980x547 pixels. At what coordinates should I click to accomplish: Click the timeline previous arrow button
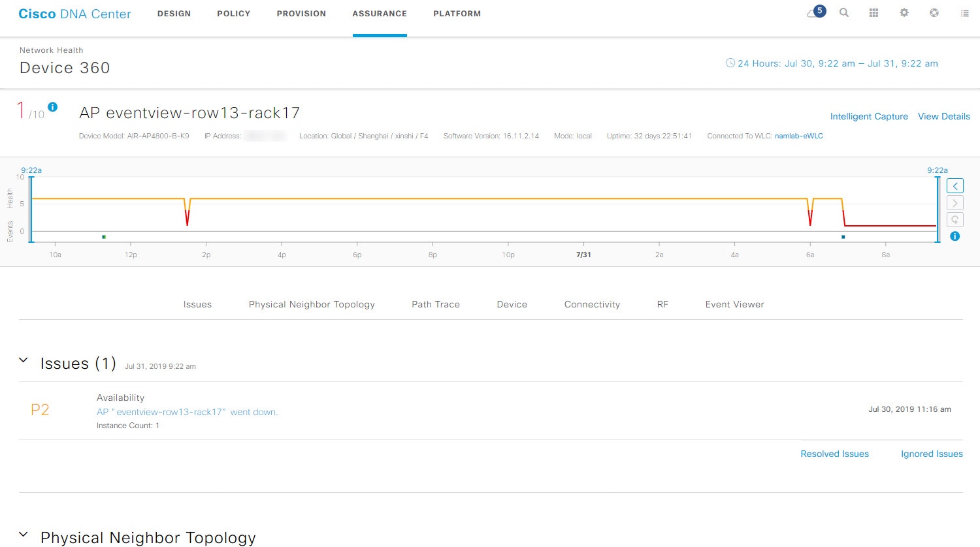[x=955, y=186]
